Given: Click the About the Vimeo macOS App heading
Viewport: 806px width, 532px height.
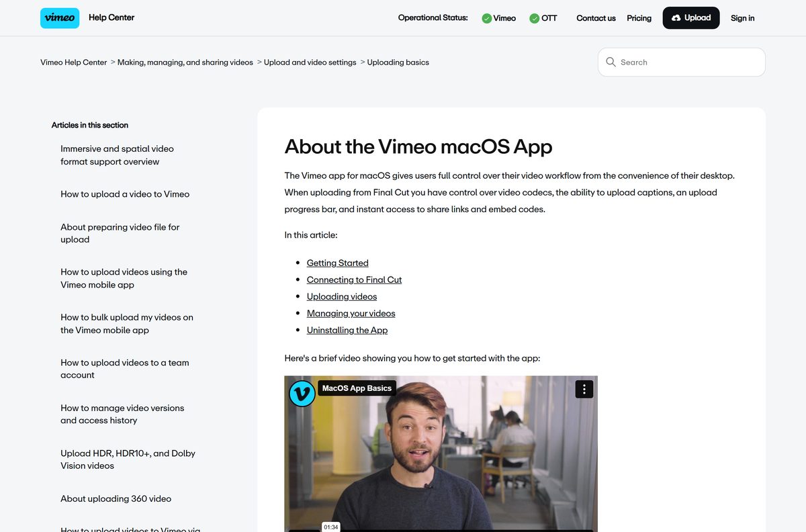Looking at the screenshot, I should click(418, 146).
